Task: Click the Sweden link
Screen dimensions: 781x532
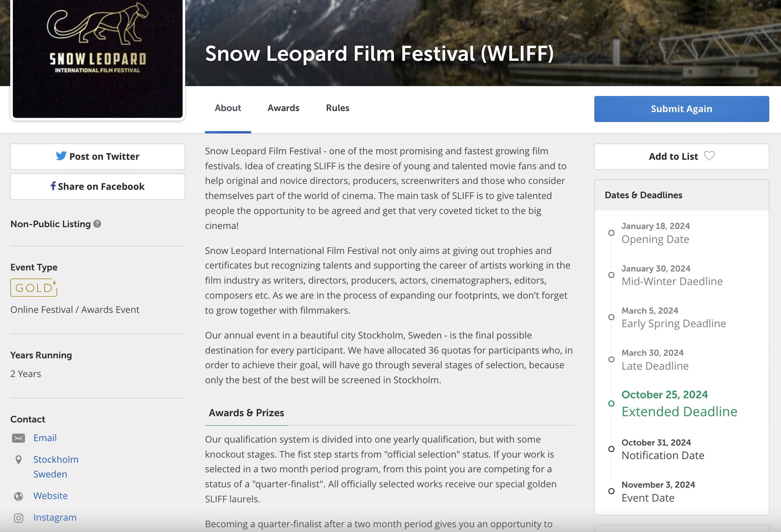Action: pyautogui.click(x=50, y=474)
